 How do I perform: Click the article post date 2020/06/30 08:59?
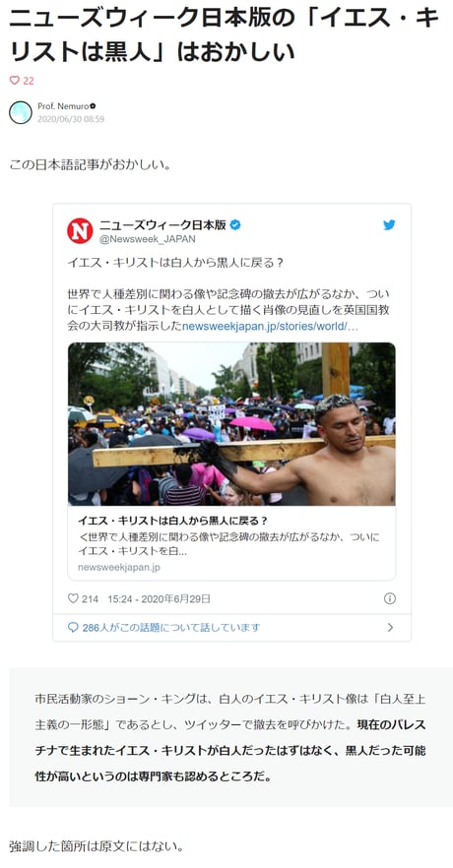[71, 119]
